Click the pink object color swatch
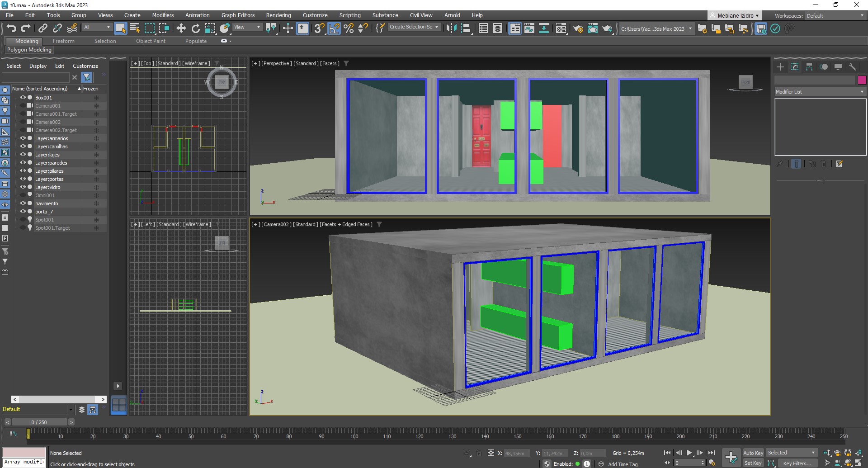 tap(862, 80)
